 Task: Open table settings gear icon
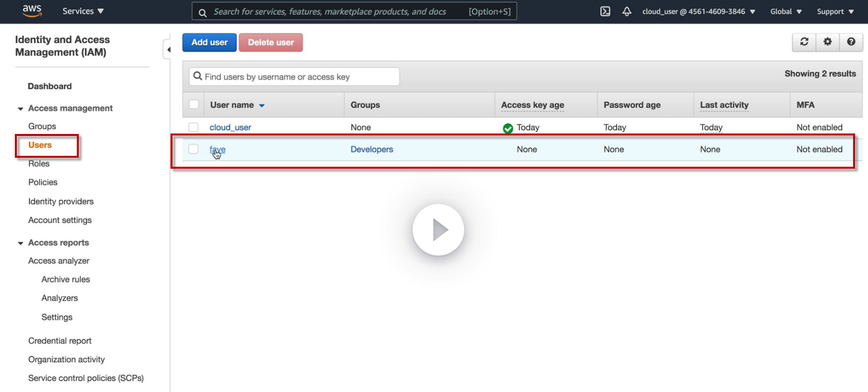pos(827,42)
